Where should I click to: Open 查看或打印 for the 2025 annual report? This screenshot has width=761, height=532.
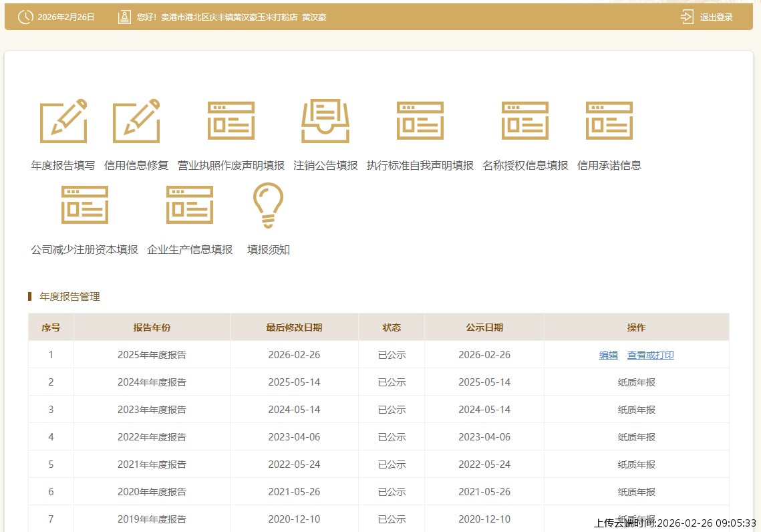[650, 355]
